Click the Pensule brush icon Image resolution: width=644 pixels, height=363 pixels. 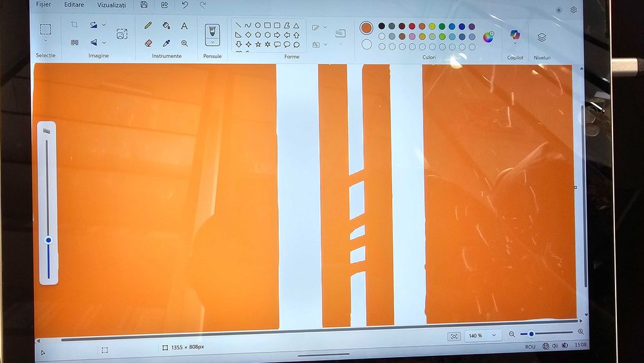[212, 31]
